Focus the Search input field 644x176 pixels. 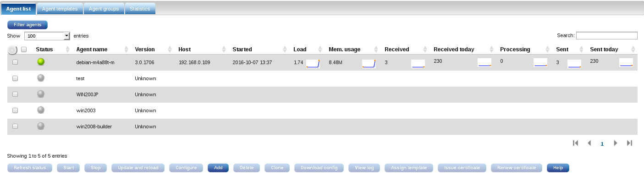[607, 35]
